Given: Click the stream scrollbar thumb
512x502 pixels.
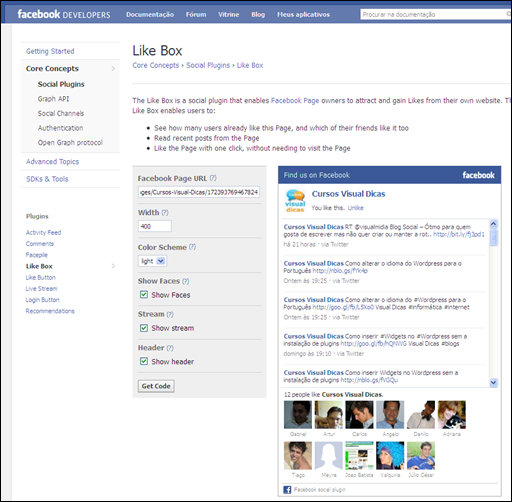Looking at the screenshot, I should tap(494, 237).
